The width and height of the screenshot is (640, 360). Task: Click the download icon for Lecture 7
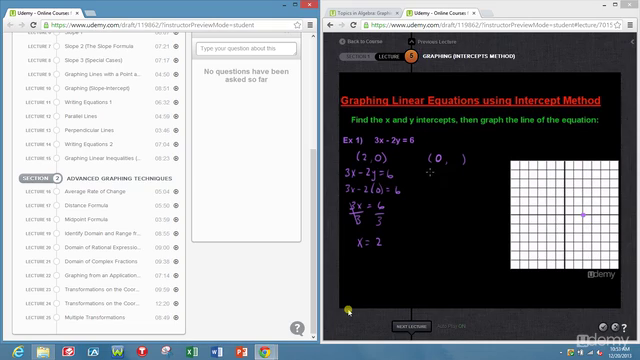click(176, 47)
